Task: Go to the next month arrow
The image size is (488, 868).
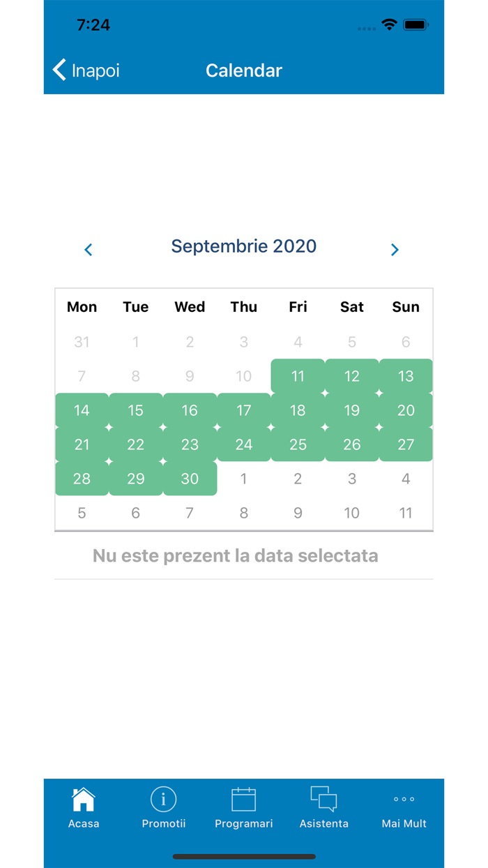Action: pyautogui.click(x=395, y=249)
